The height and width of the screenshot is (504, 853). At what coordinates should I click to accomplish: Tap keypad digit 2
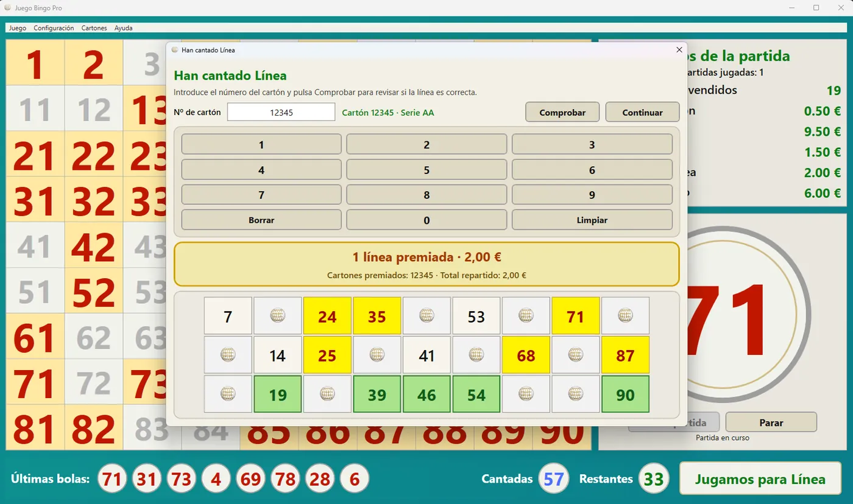click(x=426, y=144)
